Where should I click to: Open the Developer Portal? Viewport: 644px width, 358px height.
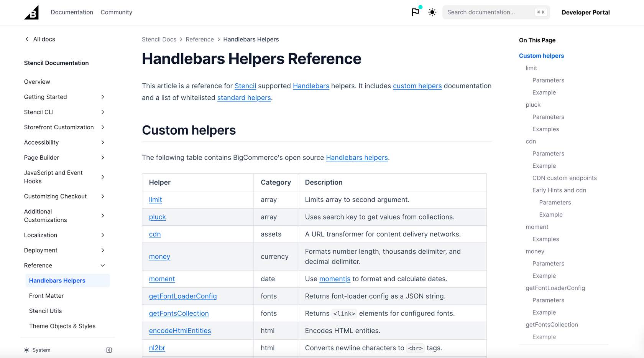(x=586, y=12)
